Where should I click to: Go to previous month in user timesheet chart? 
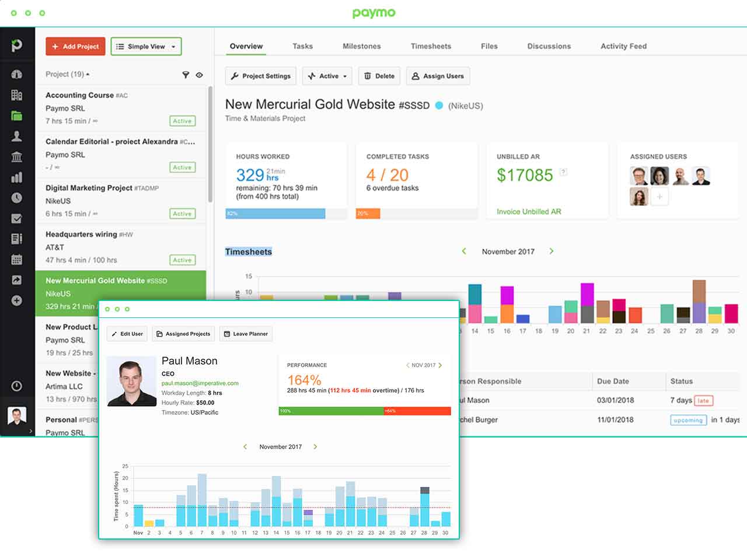245,447
